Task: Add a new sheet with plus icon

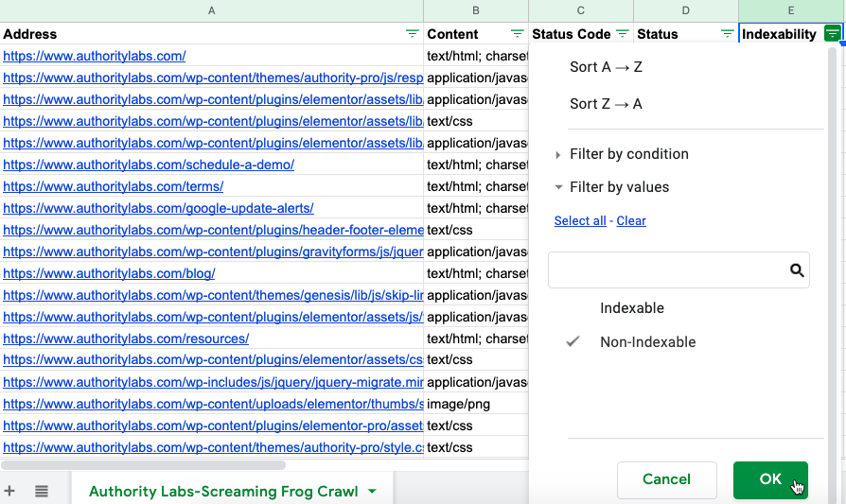Action: pyautogui.click(x=10, y=491)
